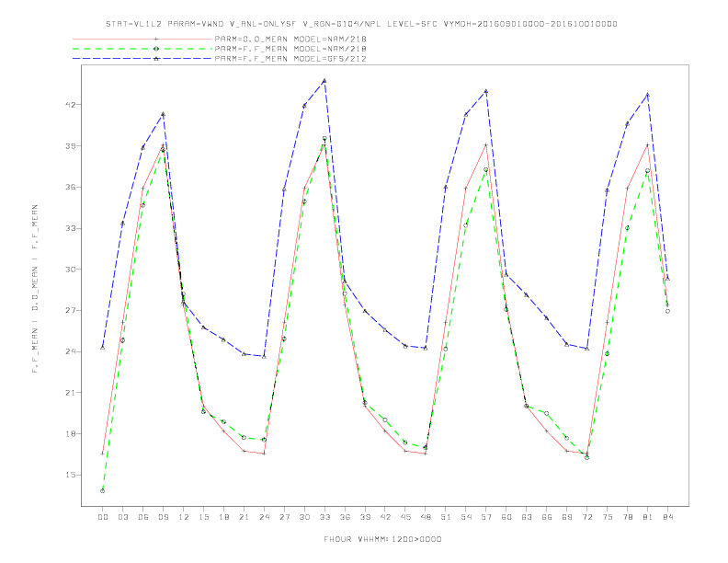Click x-axis forecast hour label 45
Image resolution: width=728 pixels, height=563 pixels.
point(405,517)
